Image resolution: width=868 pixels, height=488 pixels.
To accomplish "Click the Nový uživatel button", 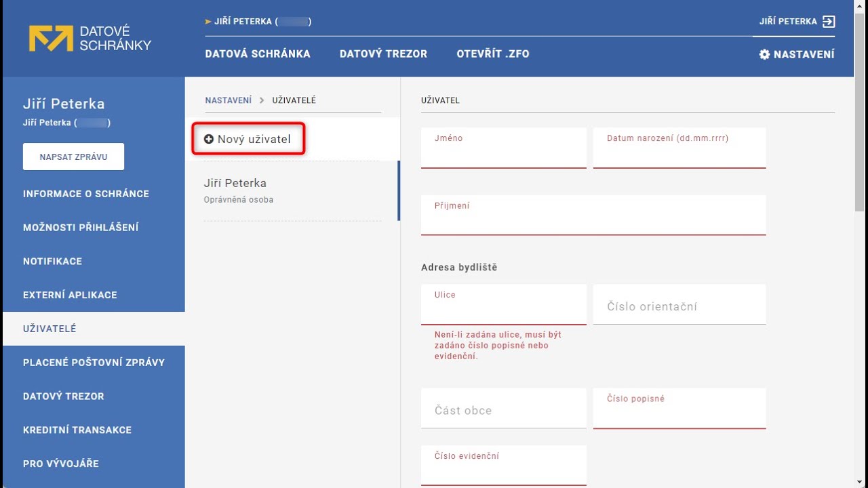I will pos(248,139).
